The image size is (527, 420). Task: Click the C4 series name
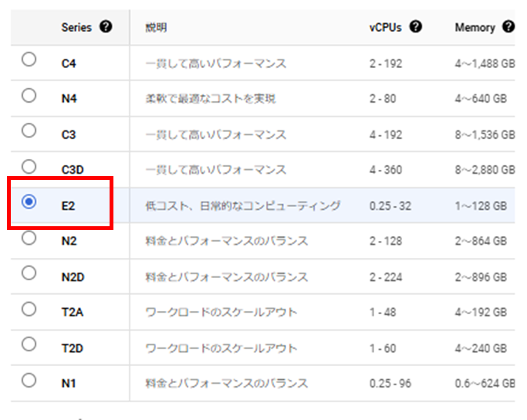(x=69, y=63)
